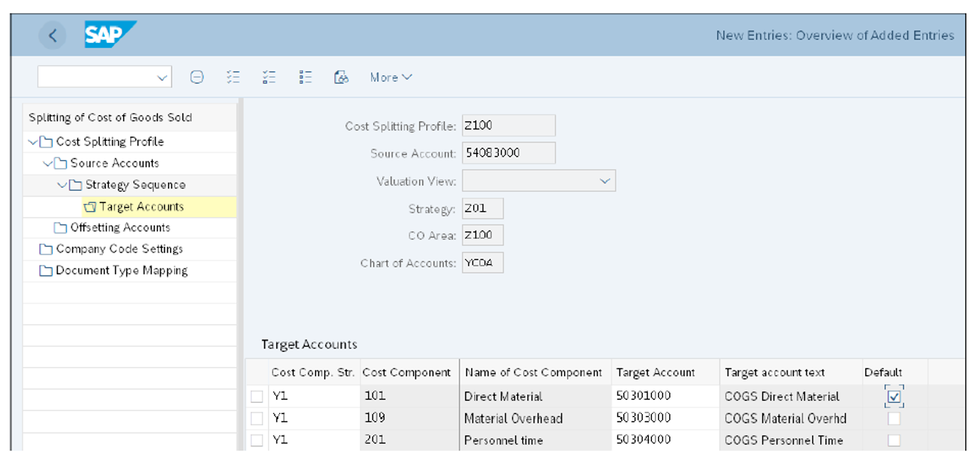Click the Chart of Accounts field YCOA
Image resolution: width=980 pixels, height=465 pixels.
(482, 263)
